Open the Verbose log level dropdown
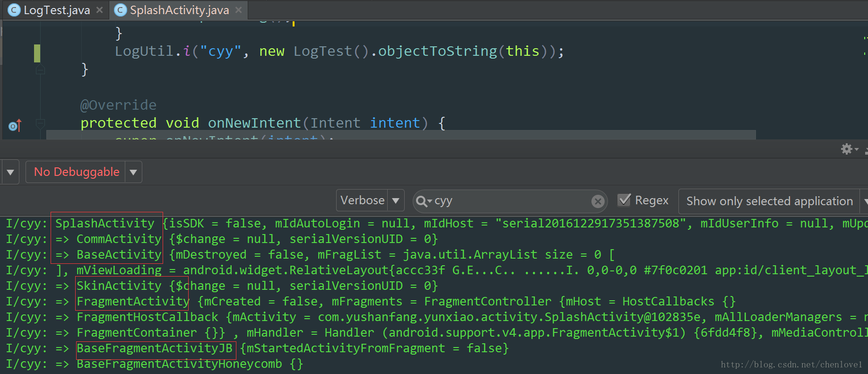 370,200
